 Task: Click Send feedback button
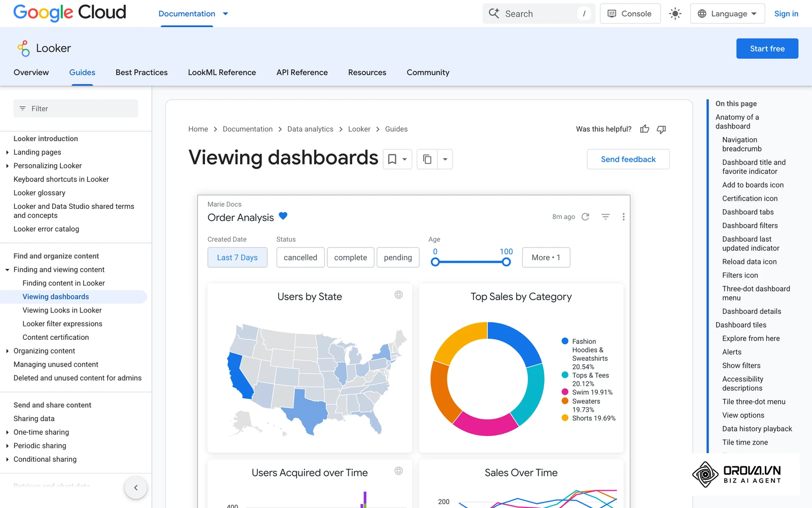[628, 160]
